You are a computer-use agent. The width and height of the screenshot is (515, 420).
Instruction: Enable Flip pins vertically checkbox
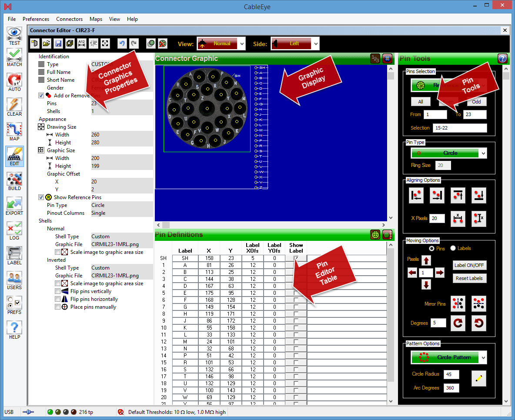[58, 291]
